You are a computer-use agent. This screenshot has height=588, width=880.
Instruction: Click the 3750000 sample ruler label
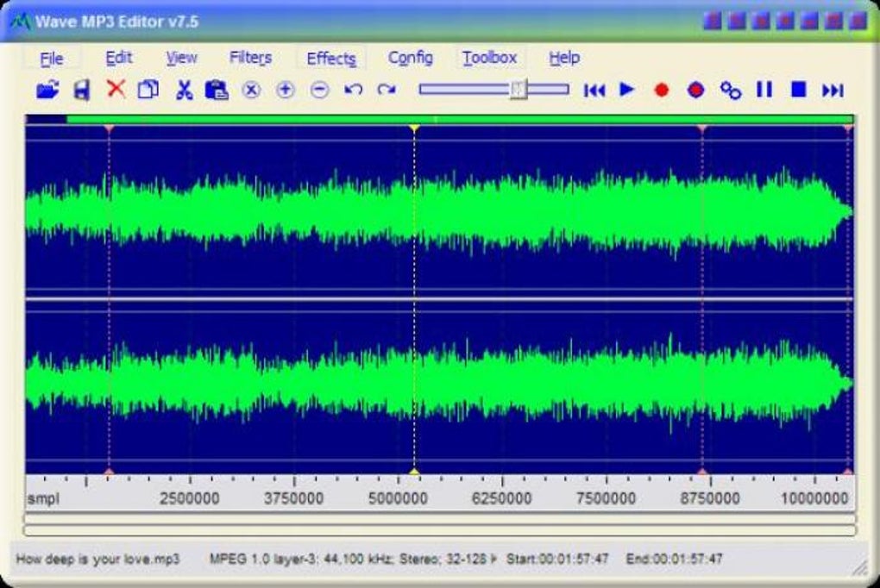[x=293, y=498]
